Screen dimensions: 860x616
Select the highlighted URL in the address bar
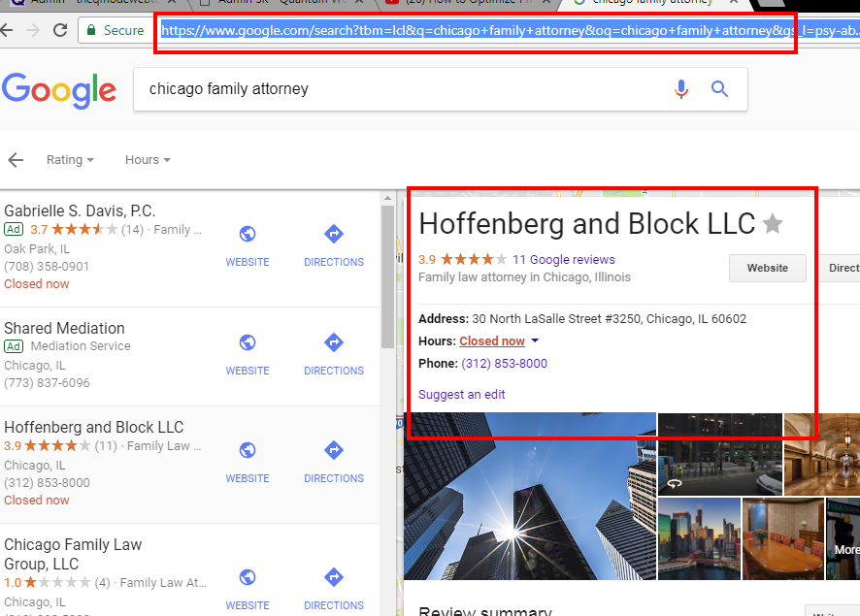pos(510,30)
